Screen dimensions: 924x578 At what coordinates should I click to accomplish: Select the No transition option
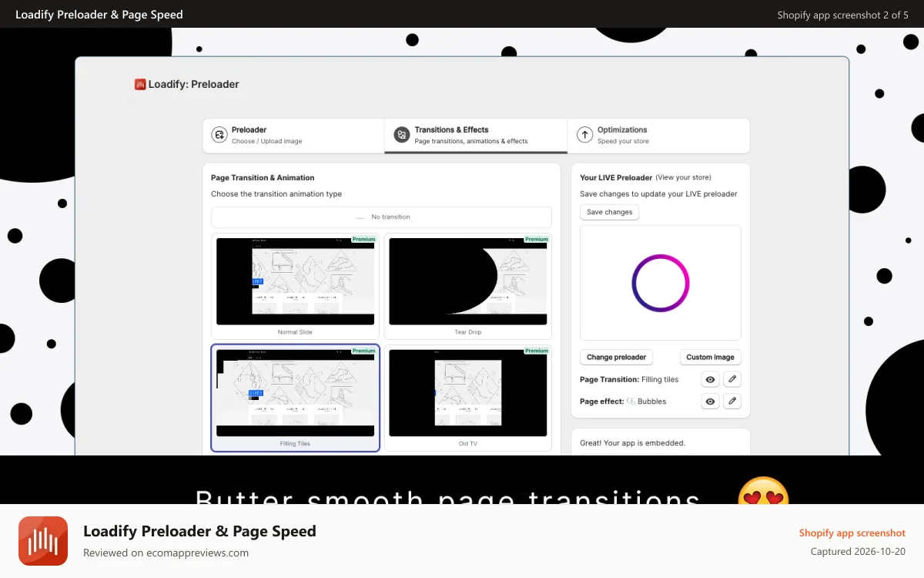tap(381, 217)
